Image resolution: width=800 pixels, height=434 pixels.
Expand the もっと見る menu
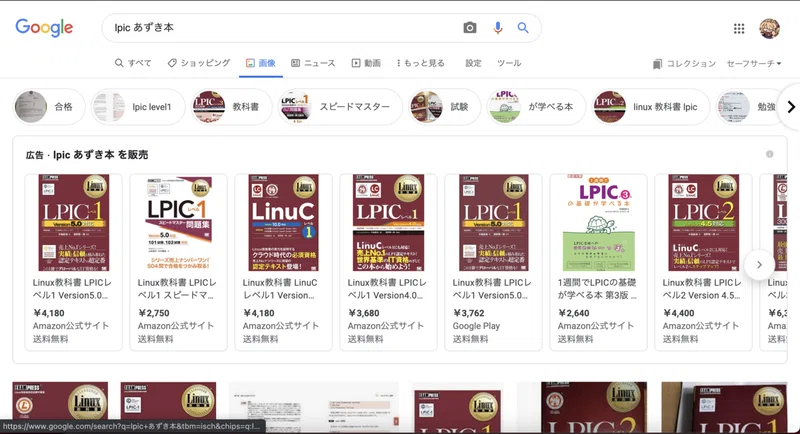(420, 63)
